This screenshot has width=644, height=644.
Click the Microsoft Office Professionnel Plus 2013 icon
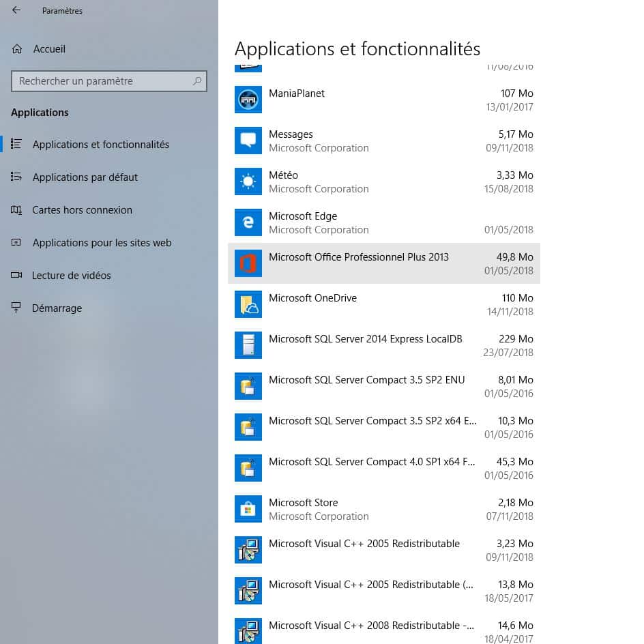[x=248, y=263]
